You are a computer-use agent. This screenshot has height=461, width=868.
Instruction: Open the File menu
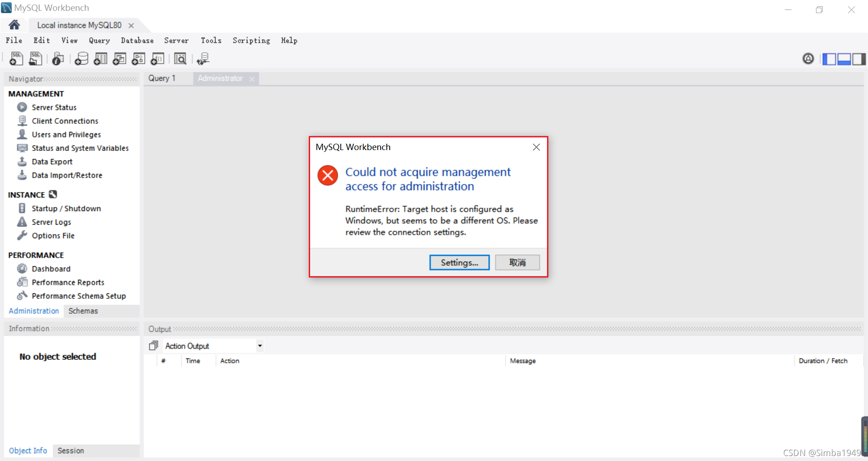tap(14, 40)
